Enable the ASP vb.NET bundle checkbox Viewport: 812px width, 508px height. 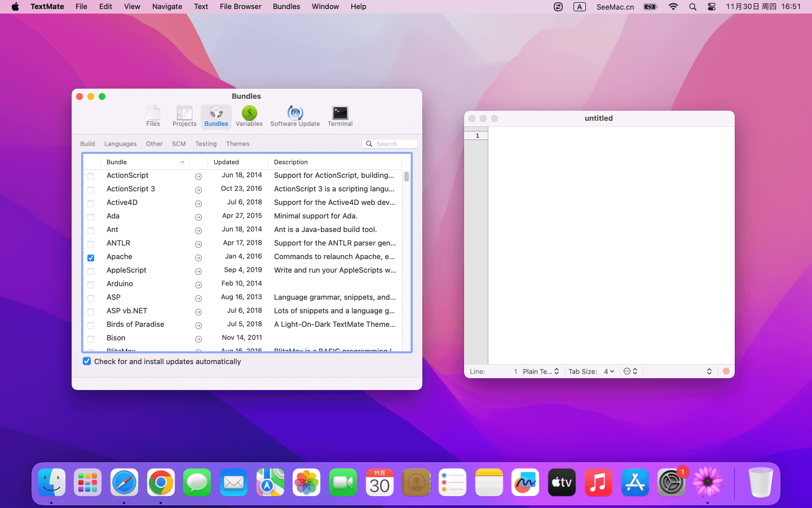[91, 312]
